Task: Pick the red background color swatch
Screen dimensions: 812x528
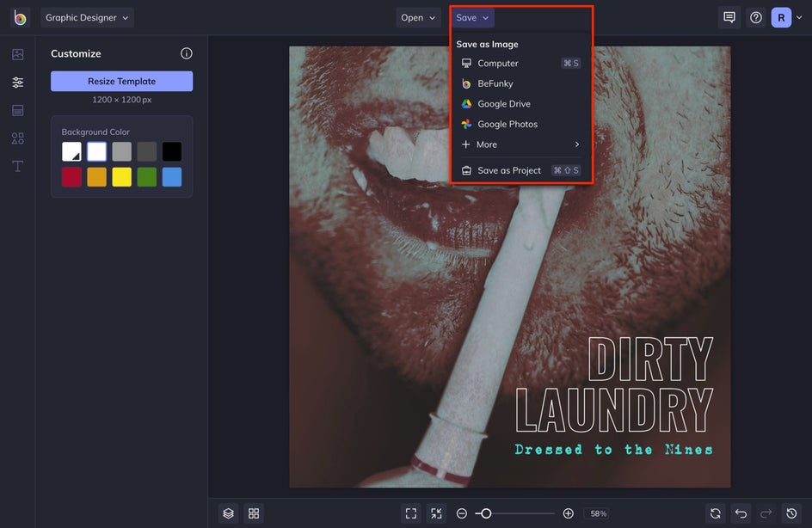Action: point(71,177)
